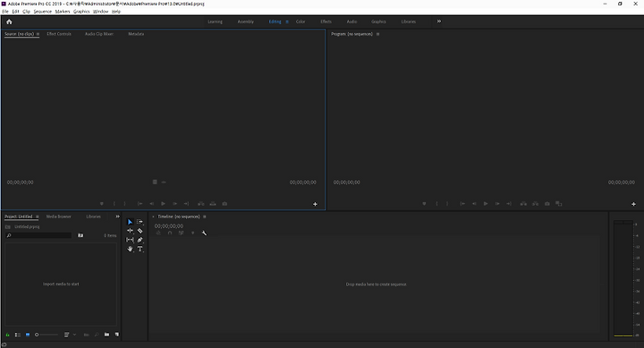
Task: Switch to the Assembly workspace
Action: coord(246,21)
